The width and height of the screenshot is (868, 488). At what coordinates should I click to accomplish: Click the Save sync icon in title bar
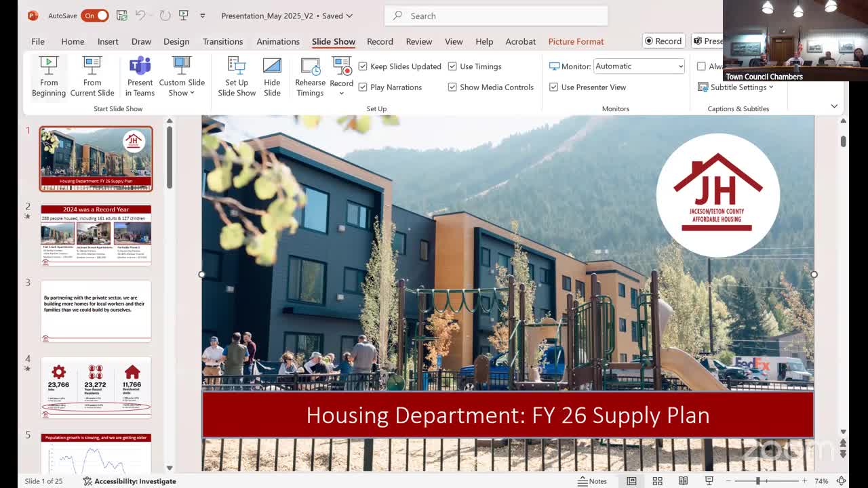(x=121, y=16)
